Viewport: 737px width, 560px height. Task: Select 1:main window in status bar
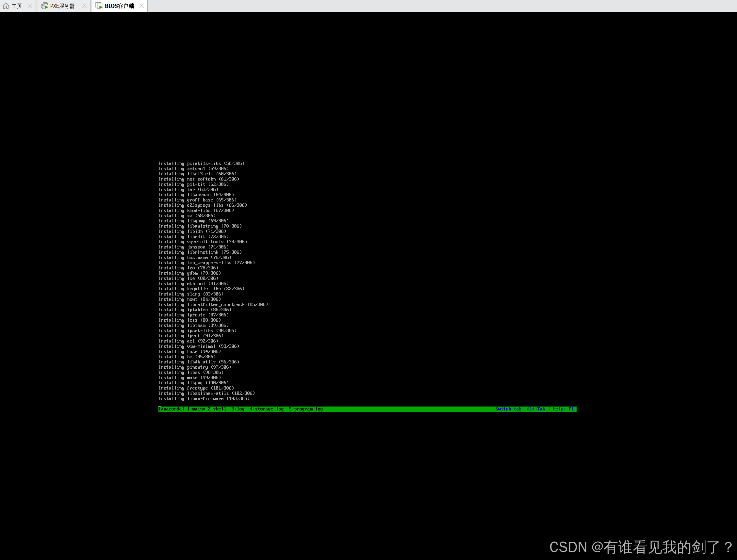[x=196, y=409]
